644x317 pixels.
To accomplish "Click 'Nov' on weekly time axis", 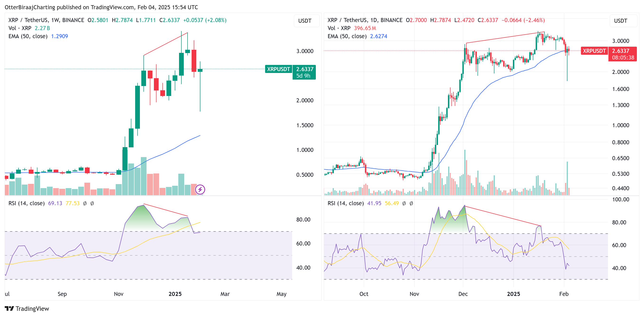I will (x=119, y=294).
